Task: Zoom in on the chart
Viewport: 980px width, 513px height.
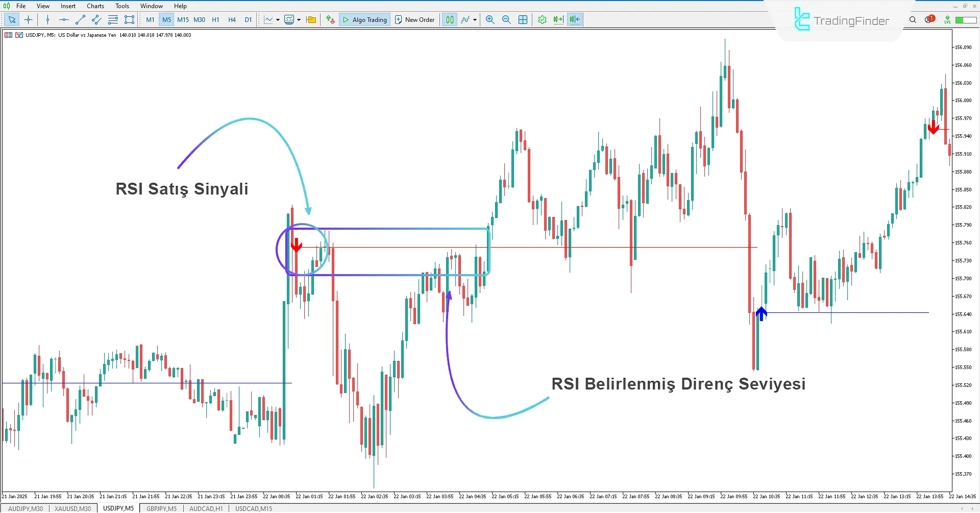Action: click(x=490, y=20)
